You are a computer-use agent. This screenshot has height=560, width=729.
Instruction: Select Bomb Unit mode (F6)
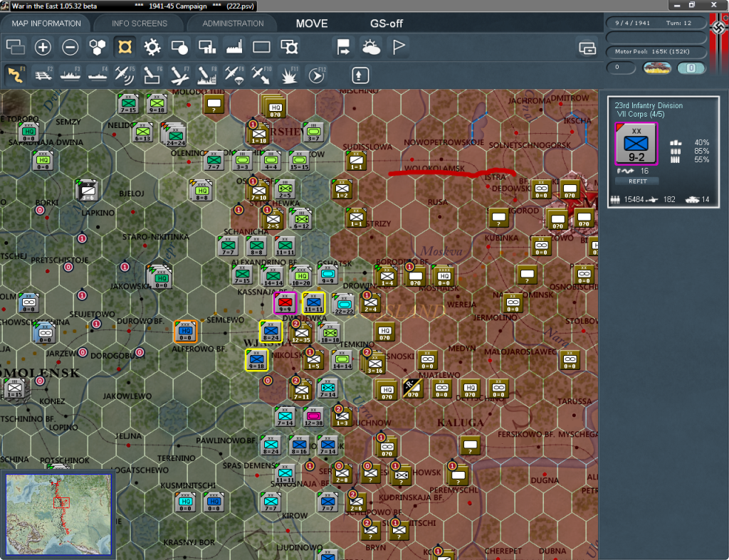tap(152, 75)
